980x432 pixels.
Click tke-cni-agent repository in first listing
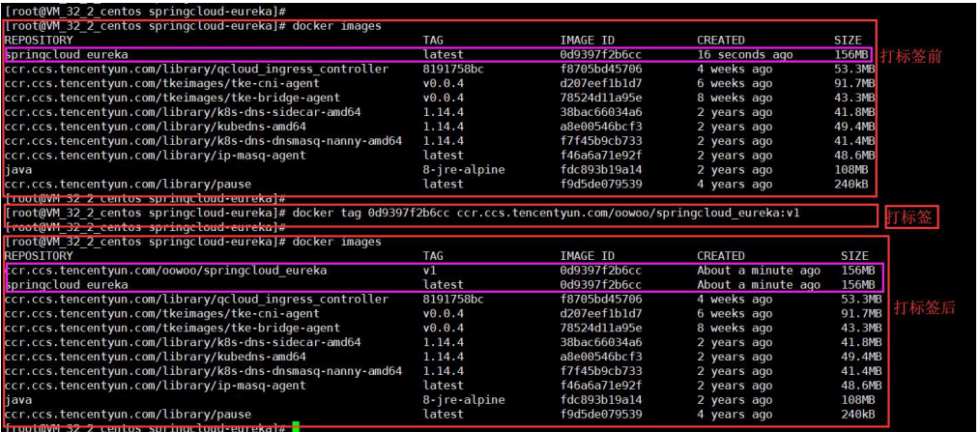coord(161,83)
